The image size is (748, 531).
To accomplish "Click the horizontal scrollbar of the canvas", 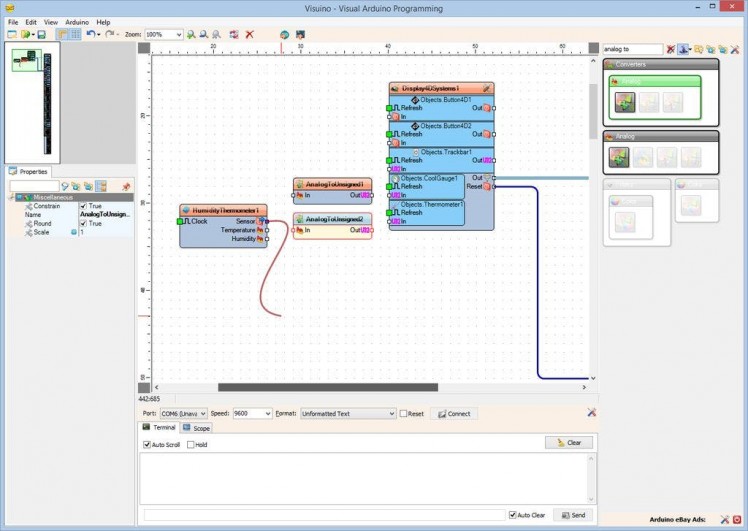I will [327, 387].
